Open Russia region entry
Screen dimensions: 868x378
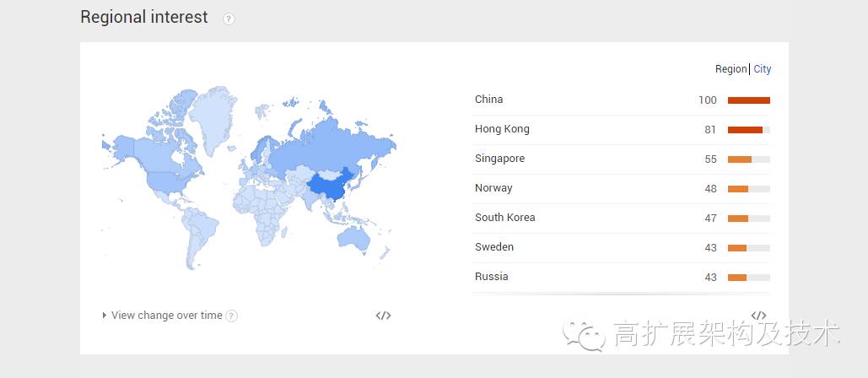coord(492,277)
